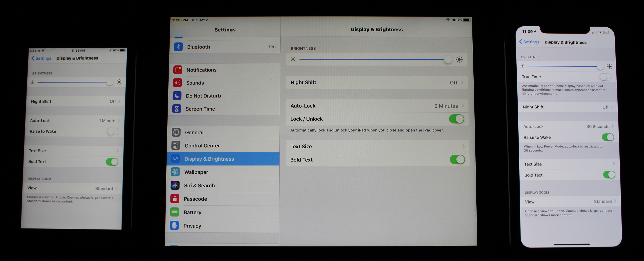Click the iPad brightness slider knob
This screenshot has width=644, height=261.
coord(448,60)
